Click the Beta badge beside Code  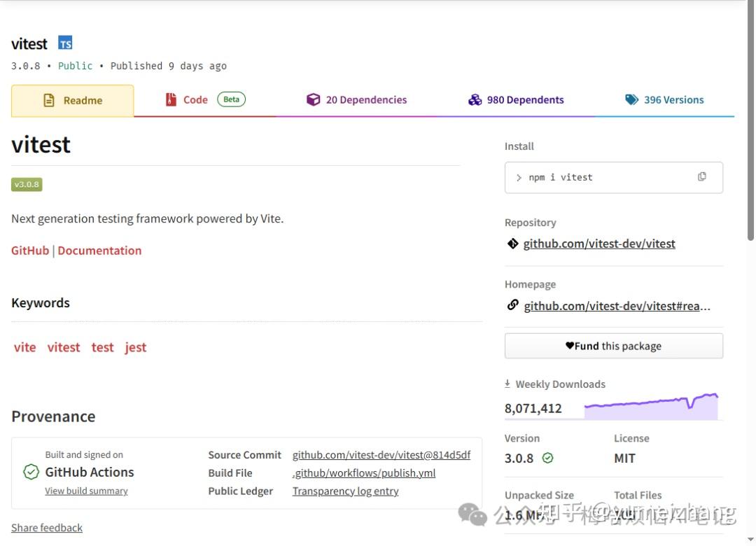232,99
